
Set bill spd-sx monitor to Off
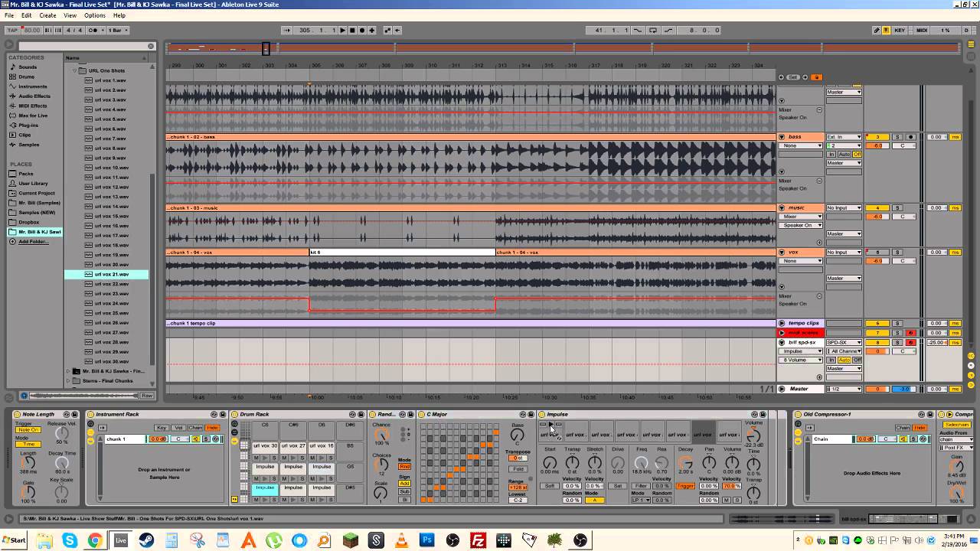pyautogui.click(x=857, y=360)
